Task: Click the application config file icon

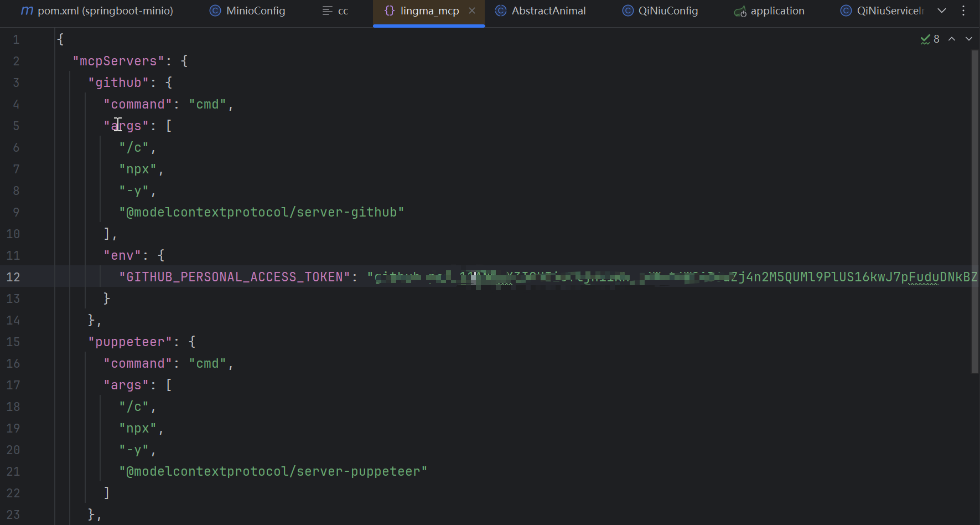Action: pos(740,11)
